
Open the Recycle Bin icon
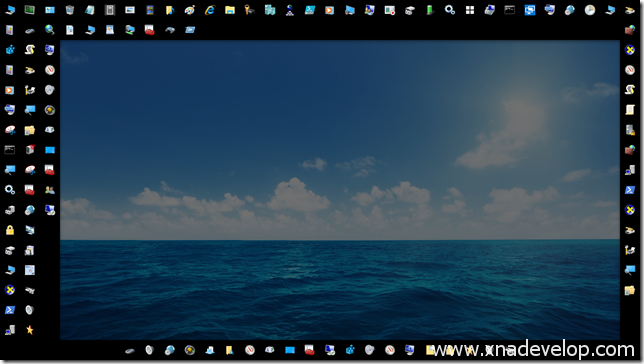tap(70, 10)
